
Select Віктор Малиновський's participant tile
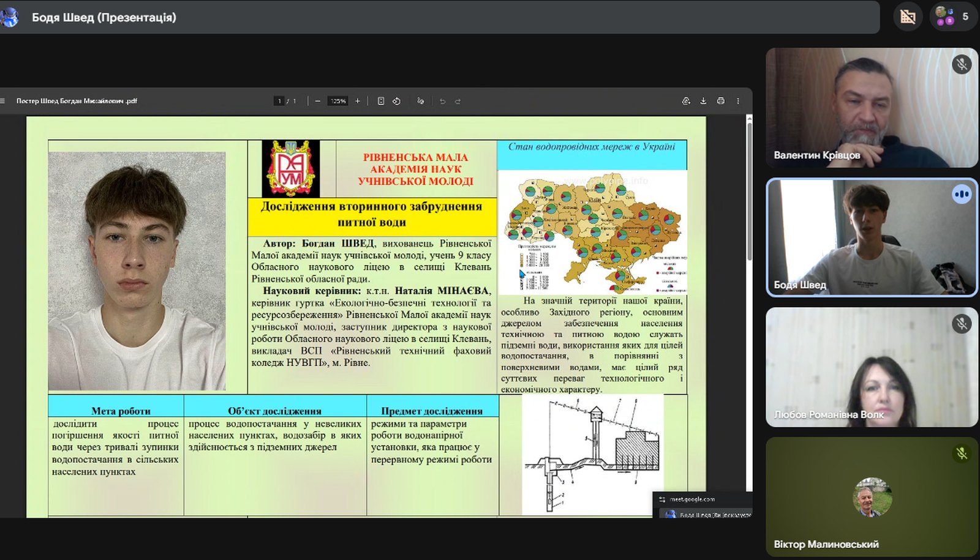(x=871, y=496)
